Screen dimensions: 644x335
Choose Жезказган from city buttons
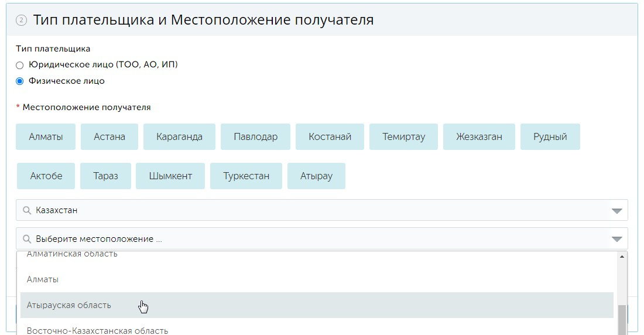coord(479,137)
